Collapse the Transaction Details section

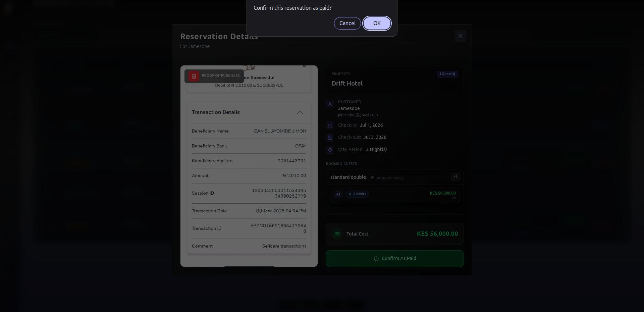point(300,112)
